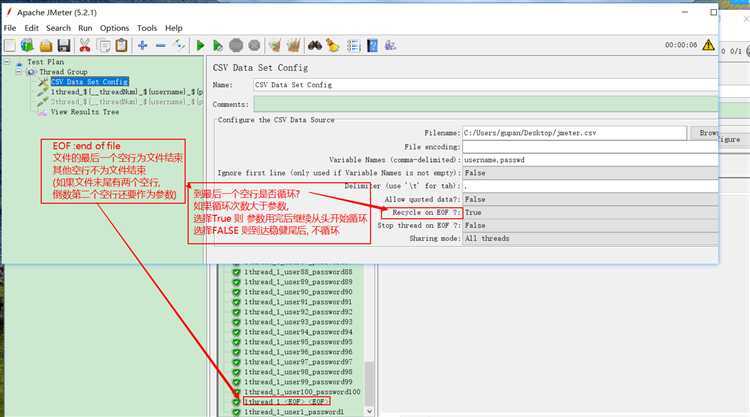Select result 1thread_1_user1_password1
Viewport: 750px width, 417px height.
294,412
